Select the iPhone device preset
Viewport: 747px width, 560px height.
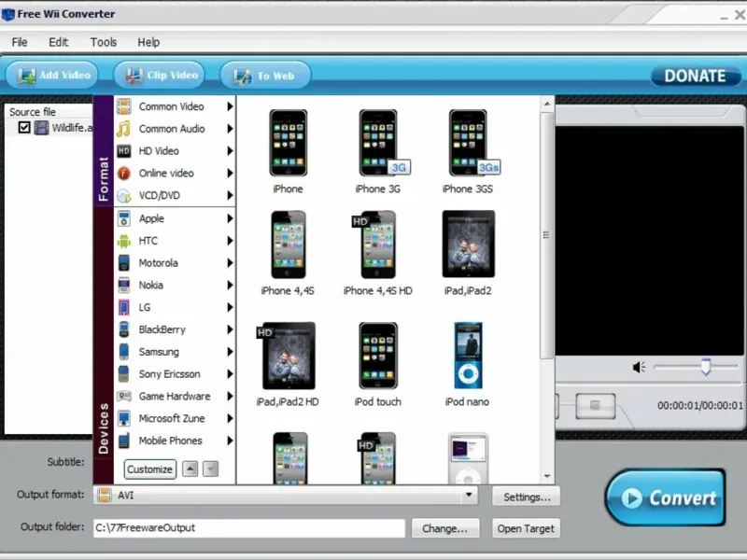[288, 143]
